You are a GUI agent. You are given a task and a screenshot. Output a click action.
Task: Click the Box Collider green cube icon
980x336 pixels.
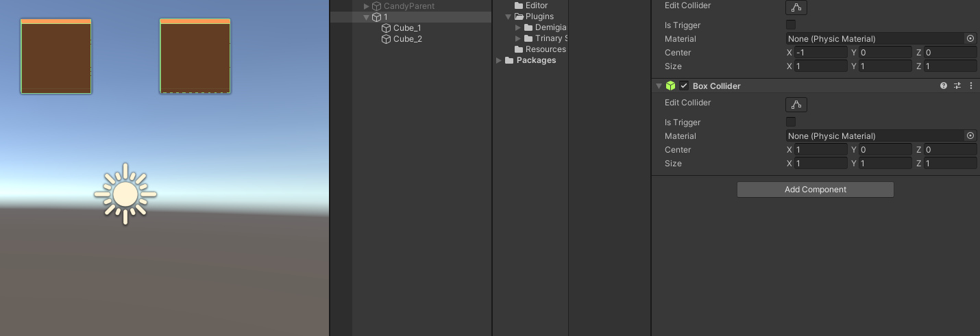coord(671,86)
